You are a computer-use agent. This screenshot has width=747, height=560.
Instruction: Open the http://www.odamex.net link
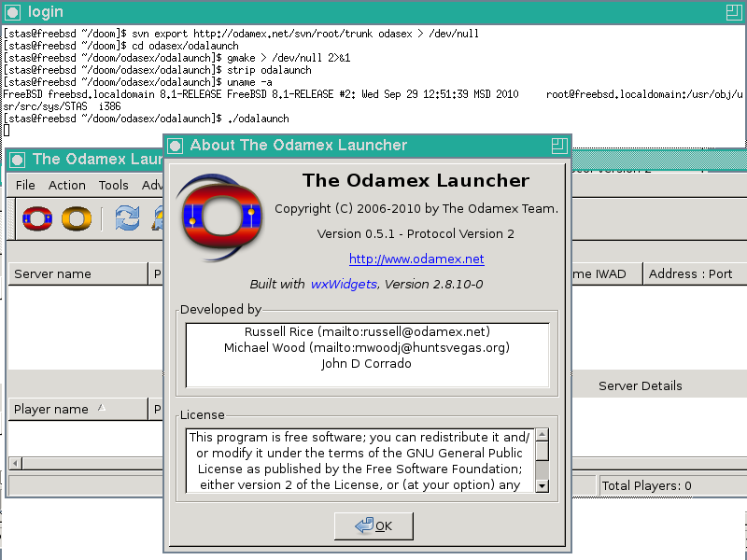[416, 259]
